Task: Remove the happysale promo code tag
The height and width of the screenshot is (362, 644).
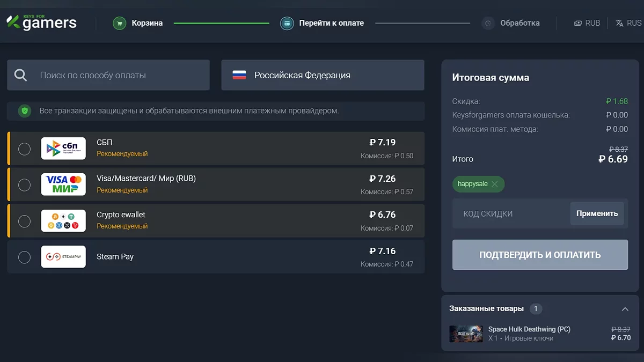Action: (x=495, y=184)
